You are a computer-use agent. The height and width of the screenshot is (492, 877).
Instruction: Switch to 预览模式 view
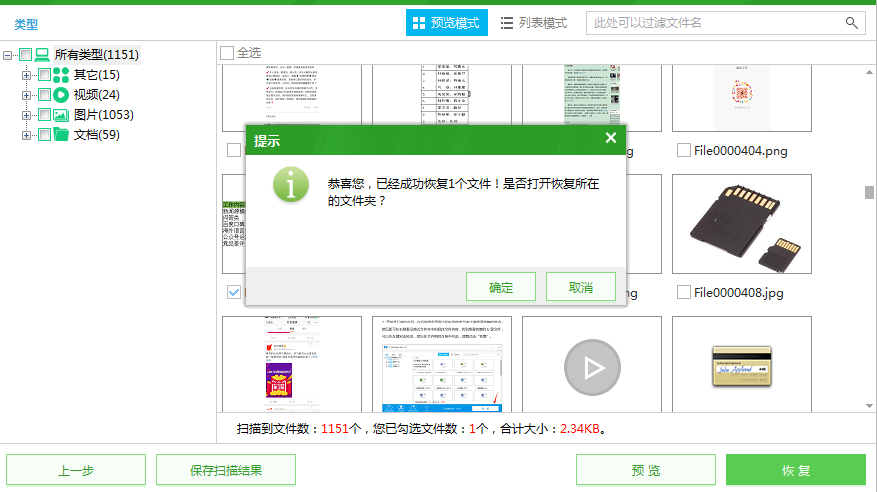point(447,23)
